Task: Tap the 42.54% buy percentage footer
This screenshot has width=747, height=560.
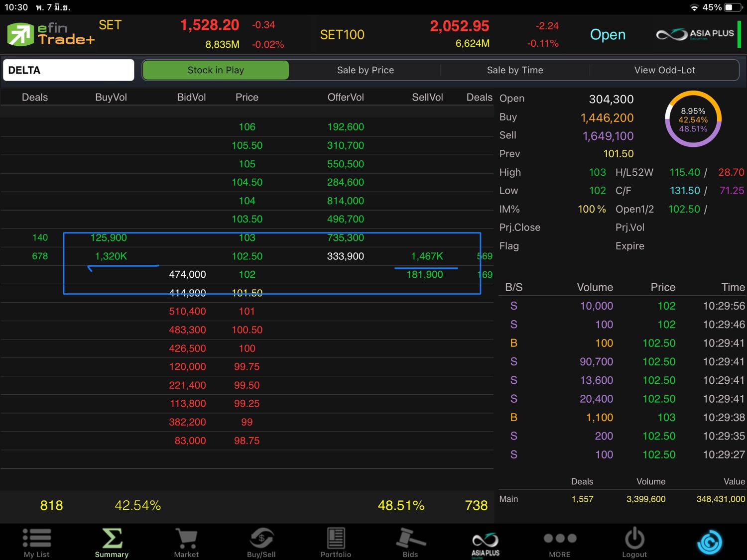Action: click(x=137, y=506)
